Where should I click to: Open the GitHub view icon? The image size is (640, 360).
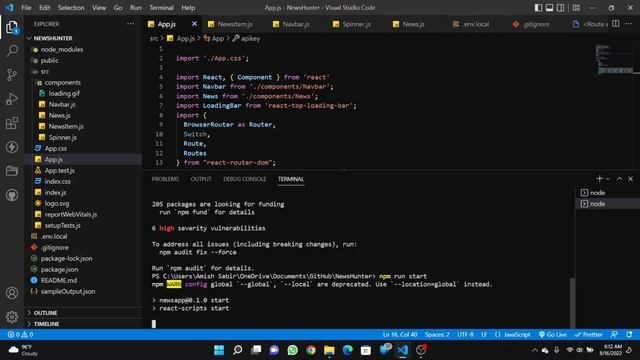(12, 195)
